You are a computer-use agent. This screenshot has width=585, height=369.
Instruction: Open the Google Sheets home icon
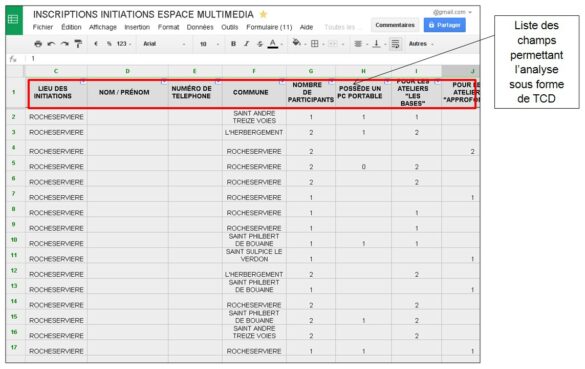pos(14,20)
